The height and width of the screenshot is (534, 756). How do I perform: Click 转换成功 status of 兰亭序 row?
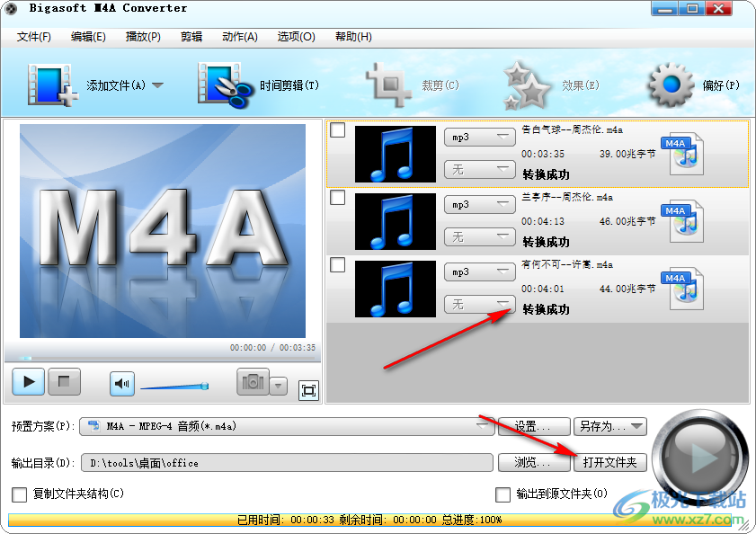point(546,242)
